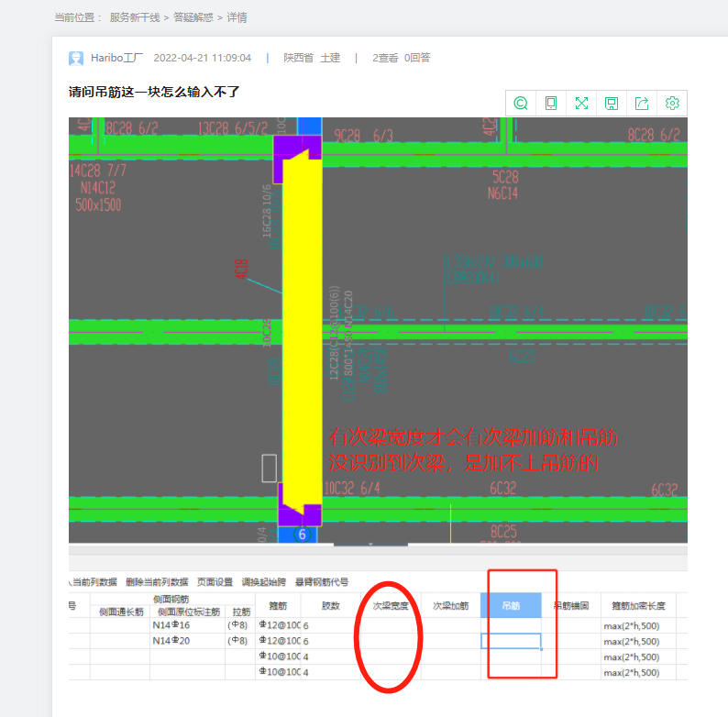Click the tablet view icon
The width and height of the screenshot is (728, 717).
pos(551,103)
